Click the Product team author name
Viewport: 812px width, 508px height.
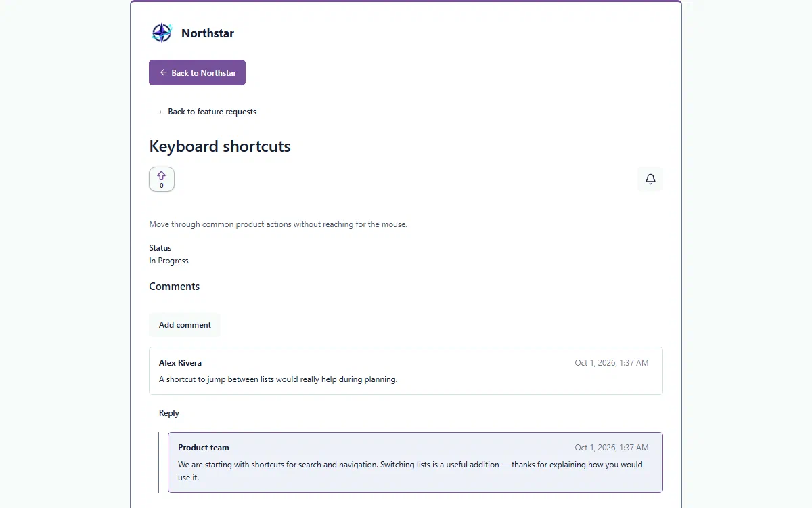click(204, 448)
